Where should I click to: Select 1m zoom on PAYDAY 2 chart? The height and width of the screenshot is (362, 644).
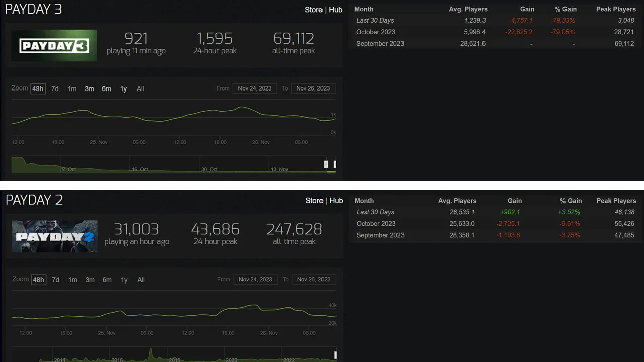(73, 280)
